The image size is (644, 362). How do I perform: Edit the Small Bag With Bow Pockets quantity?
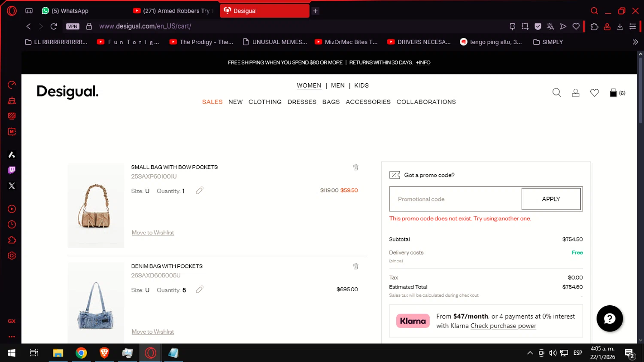pyautogui.click(x=199, y=191)
